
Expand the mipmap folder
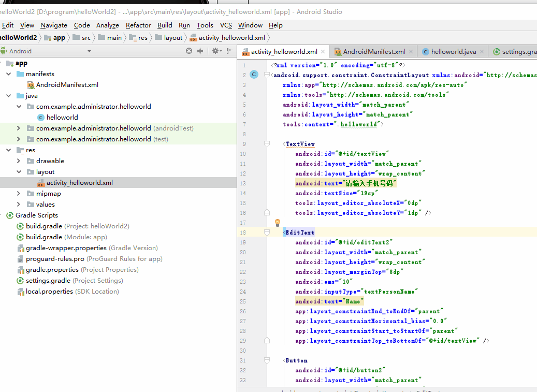[x=19, y=194]
